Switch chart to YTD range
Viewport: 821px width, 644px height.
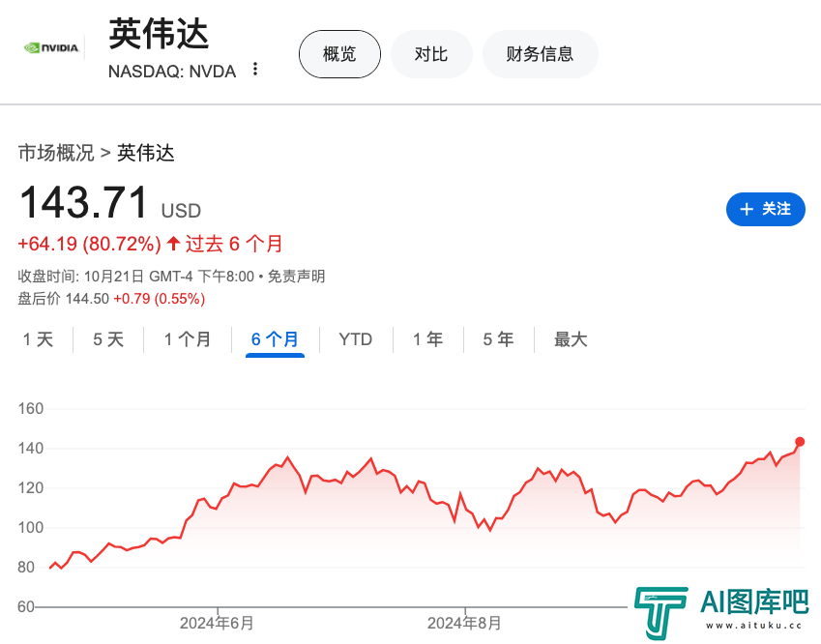356,339
